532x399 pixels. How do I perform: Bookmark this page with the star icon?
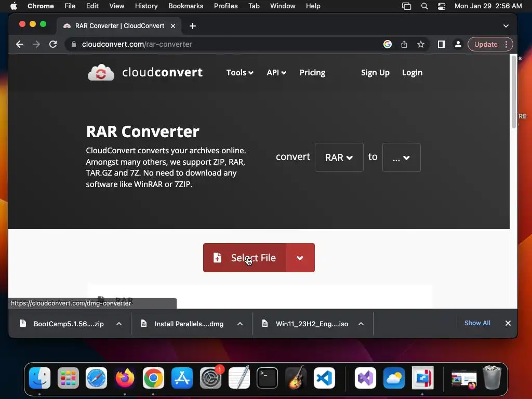tap(421, 44)
